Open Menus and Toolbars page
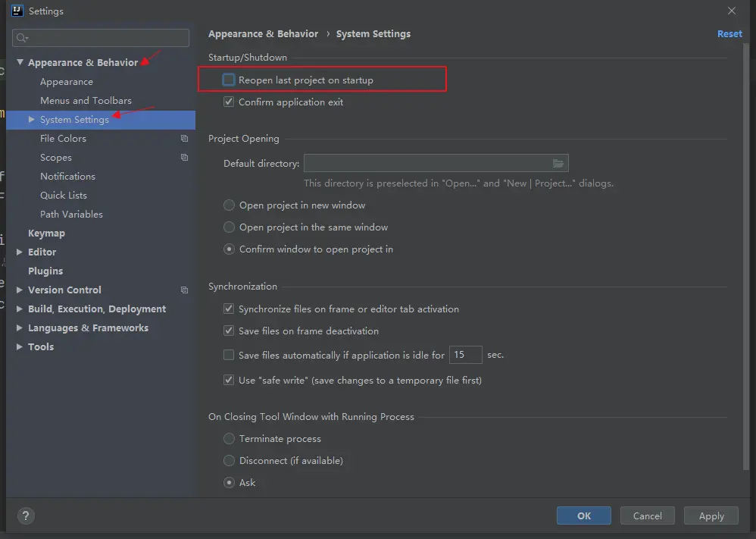The height and width of the screenshot is (539, 756). coord(86,100)
